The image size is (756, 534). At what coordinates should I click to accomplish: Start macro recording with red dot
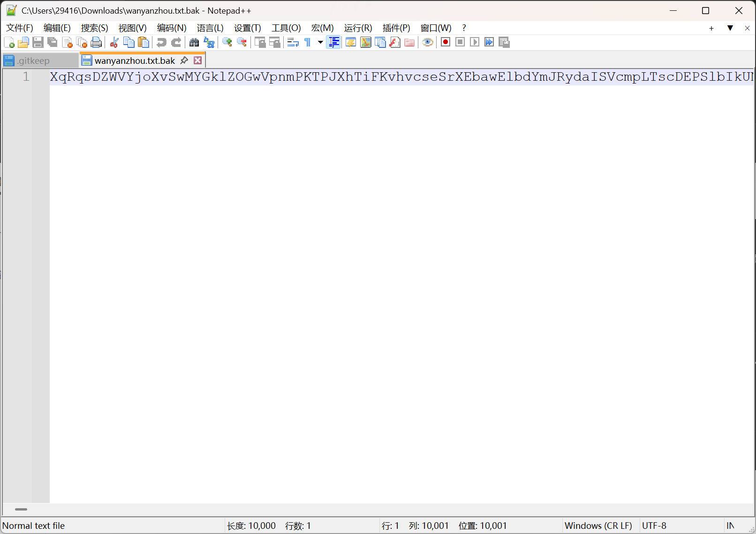(446, 43)
